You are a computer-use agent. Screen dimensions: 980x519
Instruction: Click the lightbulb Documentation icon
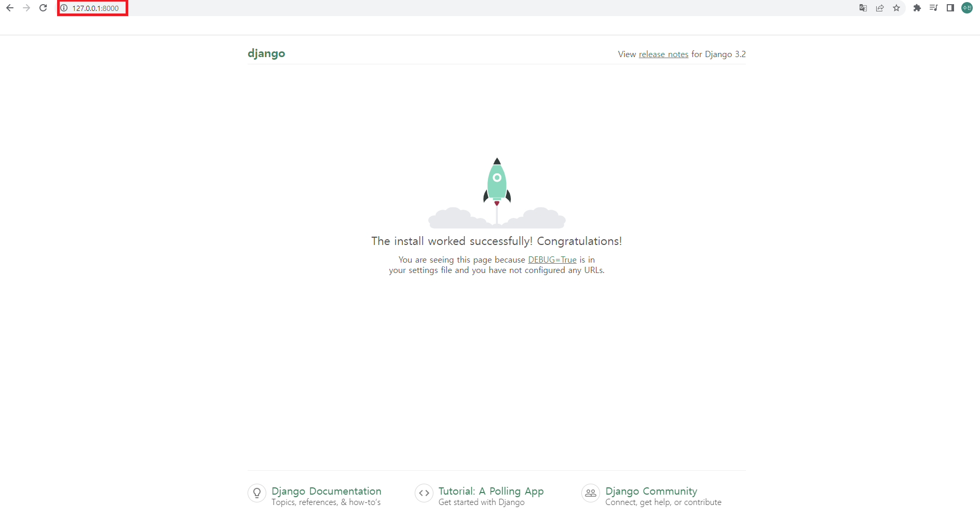point(257,493)
